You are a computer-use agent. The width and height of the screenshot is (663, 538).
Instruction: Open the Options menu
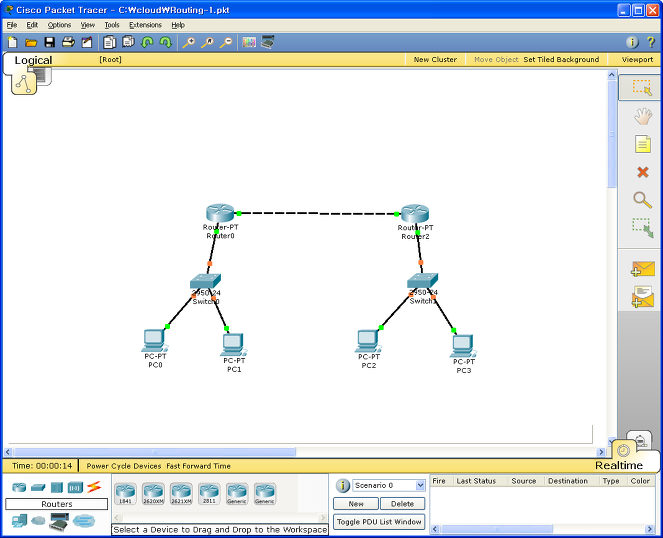[x=59, y=25]
